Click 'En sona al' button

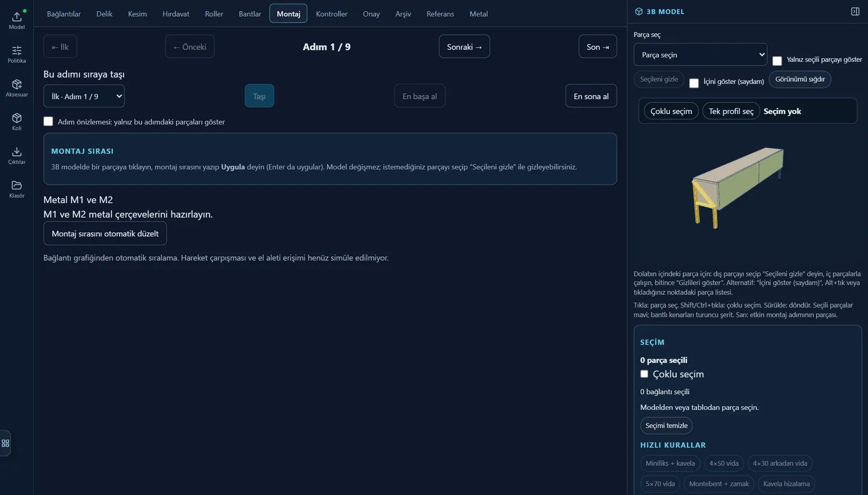click(x=591, y=96)
